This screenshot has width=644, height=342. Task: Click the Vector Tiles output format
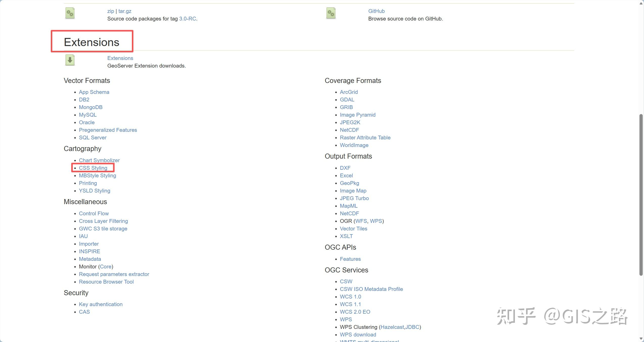[353, 229]
